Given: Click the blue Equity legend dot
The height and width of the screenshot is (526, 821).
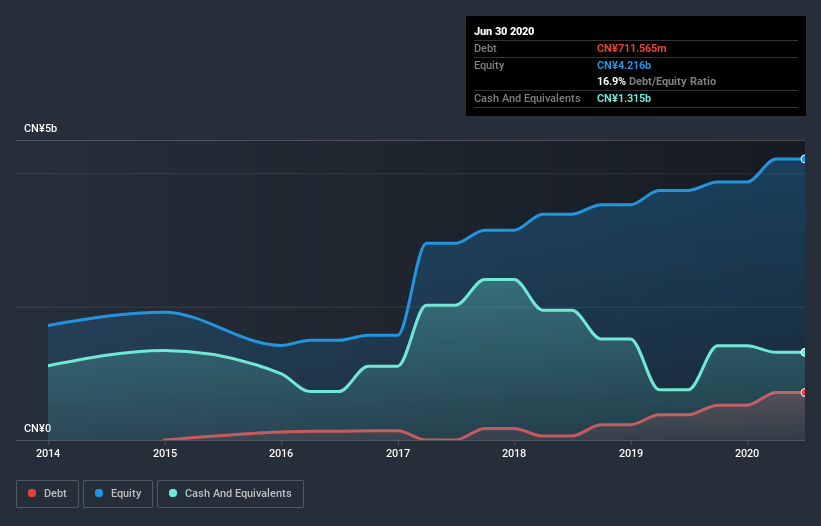Looking at the screenshot, I should click(99, 493).
